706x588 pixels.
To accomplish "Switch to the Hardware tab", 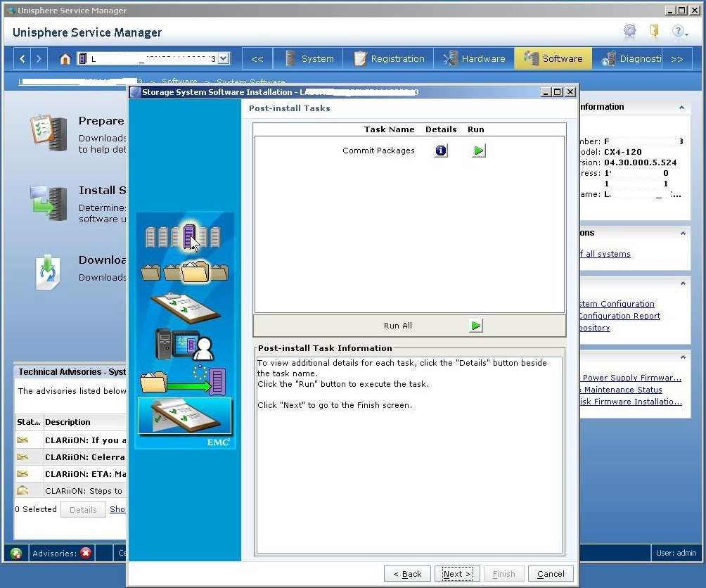I will 474,58.
